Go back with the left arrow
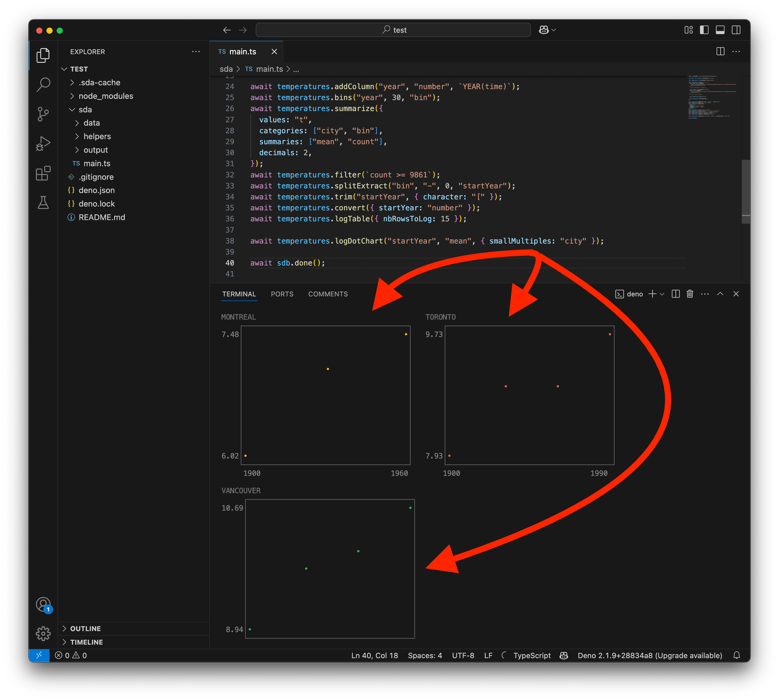Screen dimensions: 779x700 (227, 30)
